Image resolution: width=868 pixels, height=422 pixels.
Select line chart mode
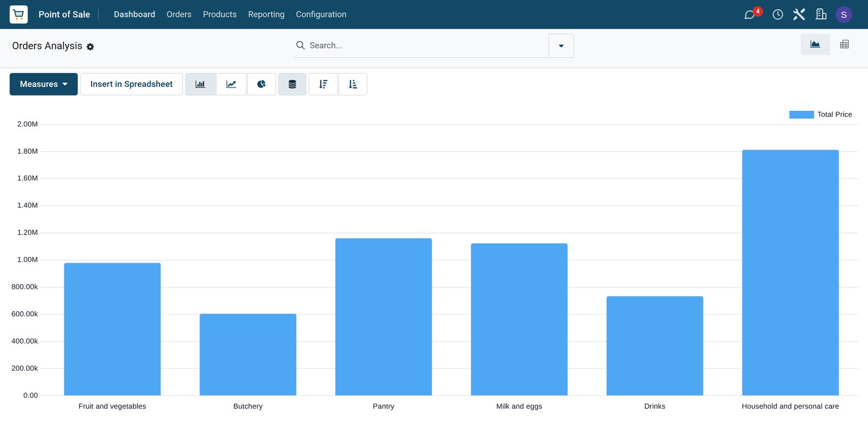[231, 84]
